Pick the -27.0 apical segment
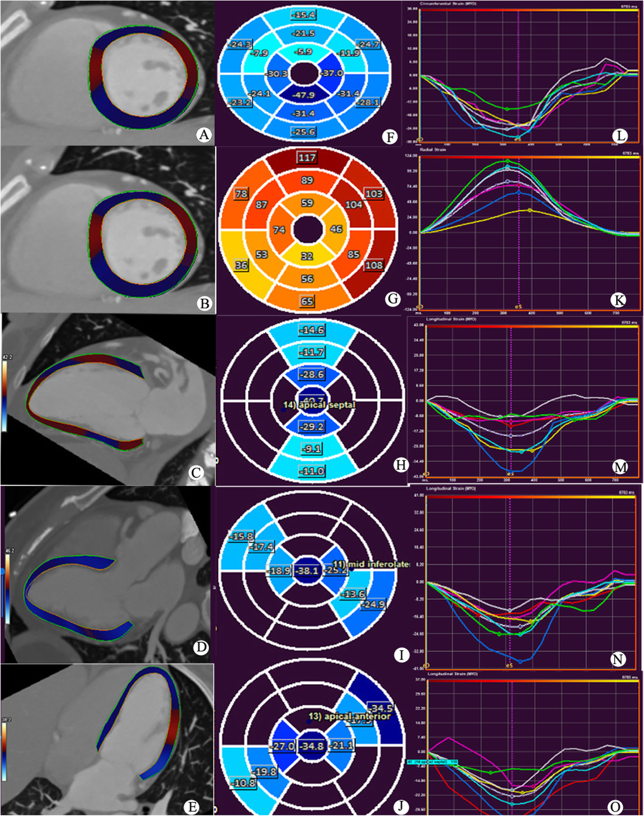 282,746
